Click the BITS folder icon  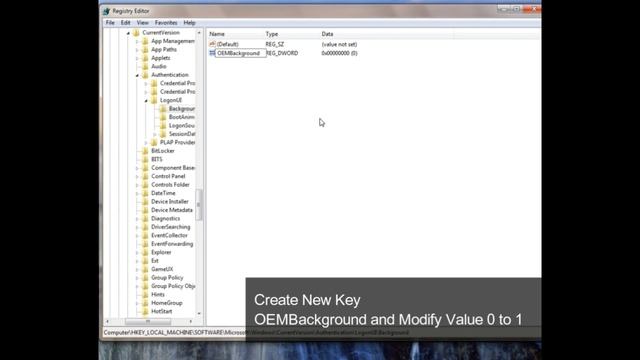click(x=145, y=160)
